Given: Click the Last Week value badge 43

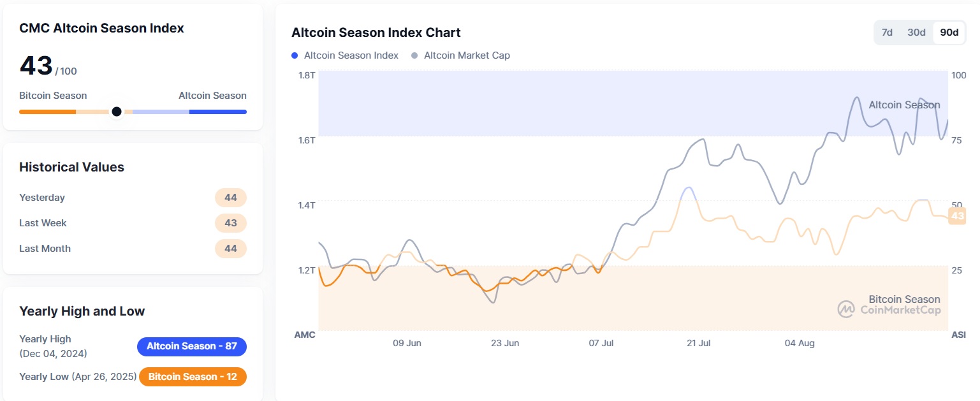Looking at the screenshot, I should pyautogui.click(x=231, y=223).
